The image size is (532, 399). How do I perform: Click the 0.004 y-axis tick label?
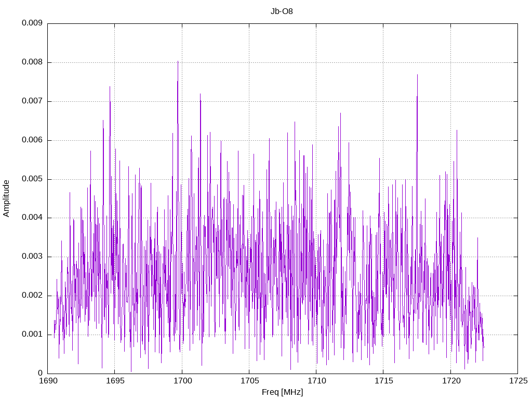coord(32,218)
